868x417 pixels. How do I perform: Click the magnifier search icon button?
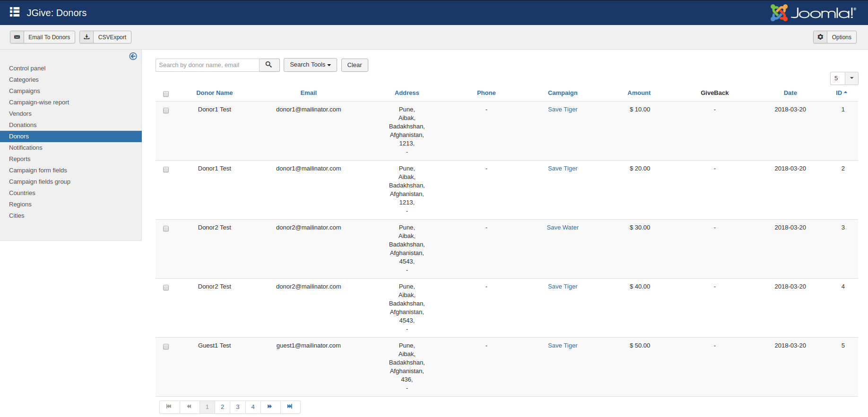tap(269, 65)
